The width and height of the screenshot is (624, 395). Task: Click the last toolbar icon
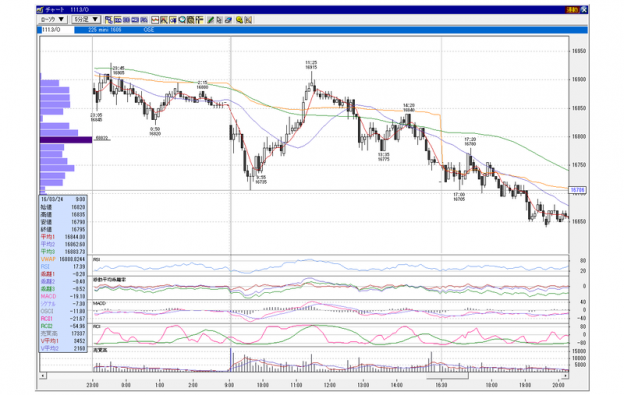248,20
